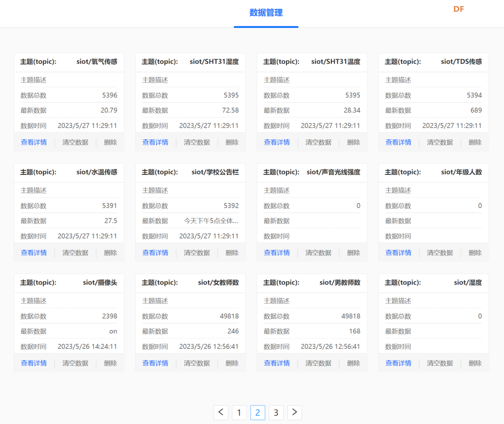Open page 1 of pagination

(239, 412)
